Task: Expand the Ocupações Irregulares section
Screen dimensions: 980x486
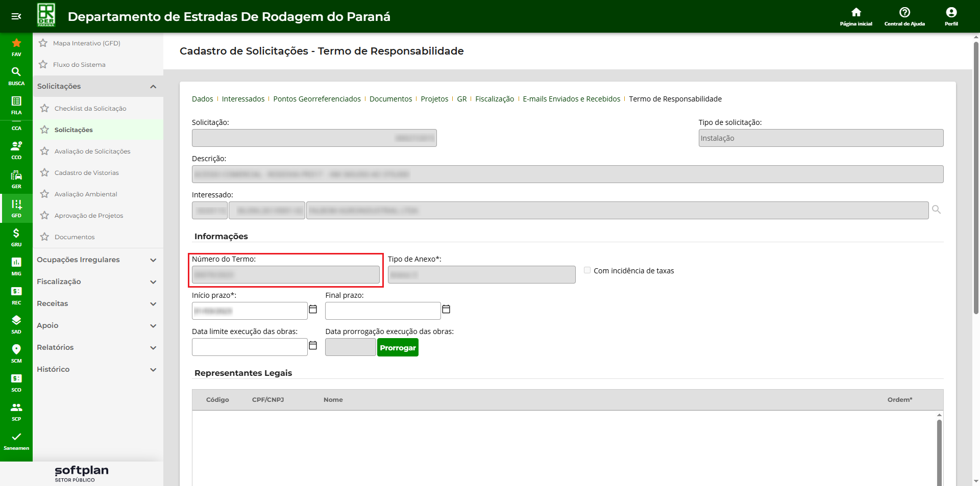Action: (x=153, y=260)
